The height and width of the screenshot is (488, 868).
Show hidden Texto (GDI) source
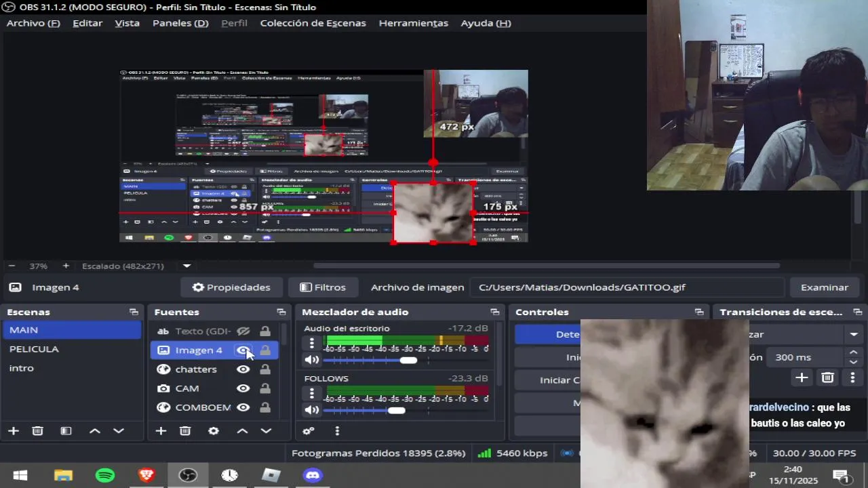[243, 331]
